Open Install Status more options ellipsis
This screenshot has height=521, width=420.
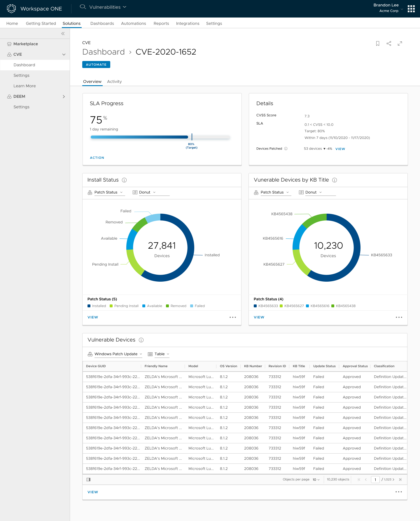click(x=233, y=317)
